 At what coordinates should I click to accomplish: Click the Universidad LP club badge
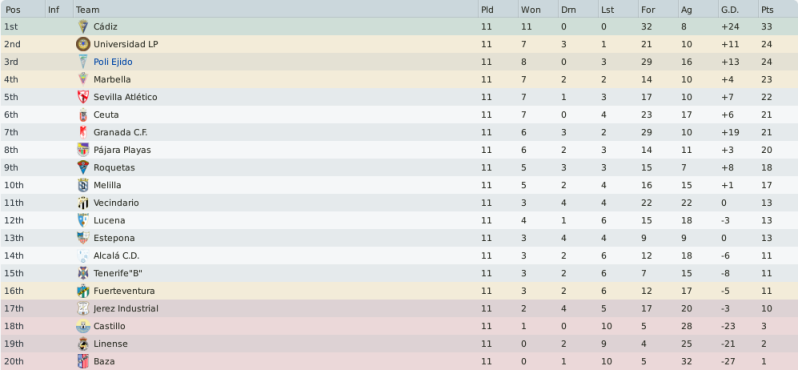83,44
